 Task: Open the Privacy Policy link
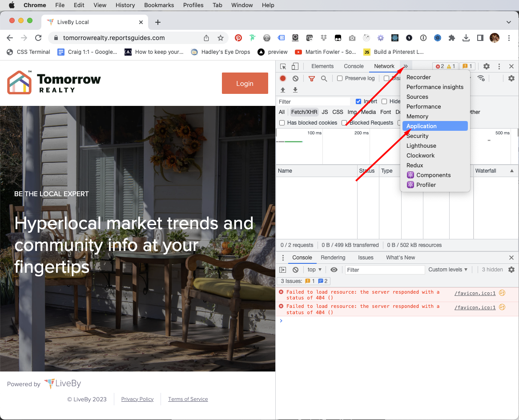coord(137,399)
